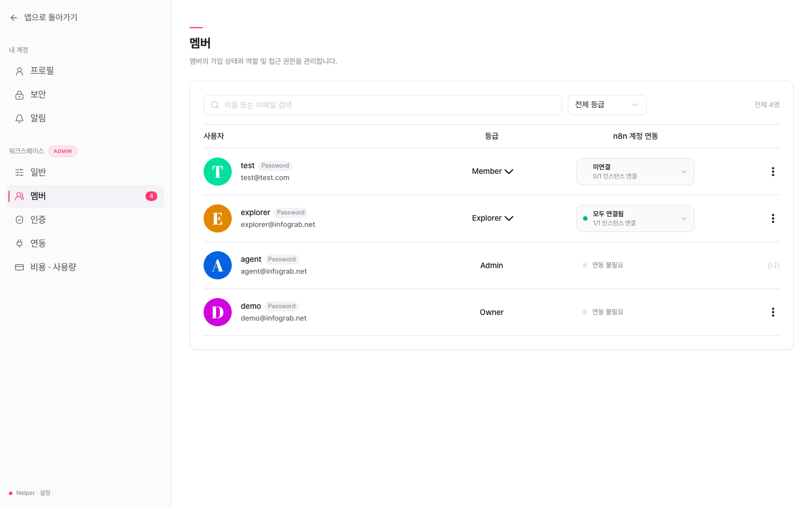Click the (나) label in agent row
This screenshot has width=812, height=508.
tap(774, 265)
